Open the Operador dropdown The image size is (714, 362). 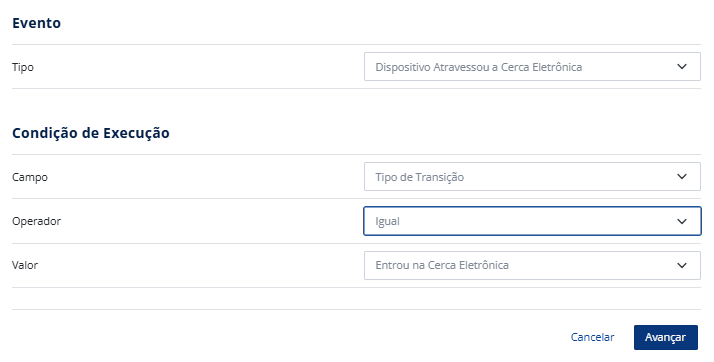[x=532, y=221]
